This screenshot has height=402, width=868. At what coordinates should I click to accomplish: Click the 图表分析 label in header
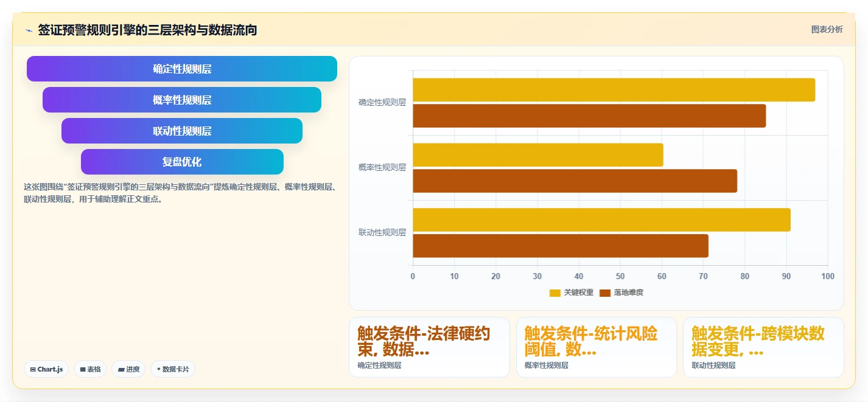click(x=827, y=29)
